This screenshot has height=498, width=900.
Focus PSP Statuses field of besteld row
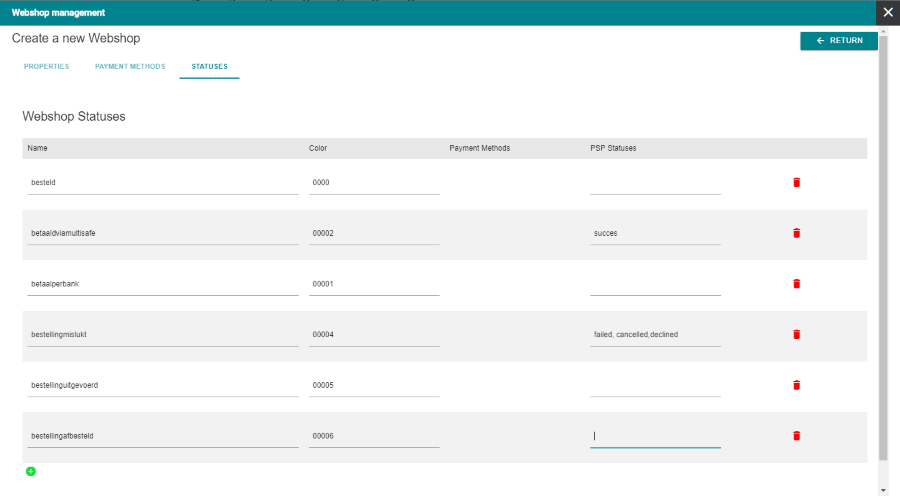(x=655, y=183)
